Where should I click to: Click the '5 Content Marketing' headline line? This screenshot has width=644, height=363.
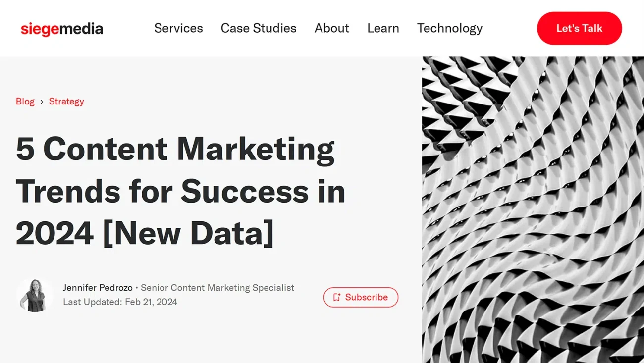[175, 149]
